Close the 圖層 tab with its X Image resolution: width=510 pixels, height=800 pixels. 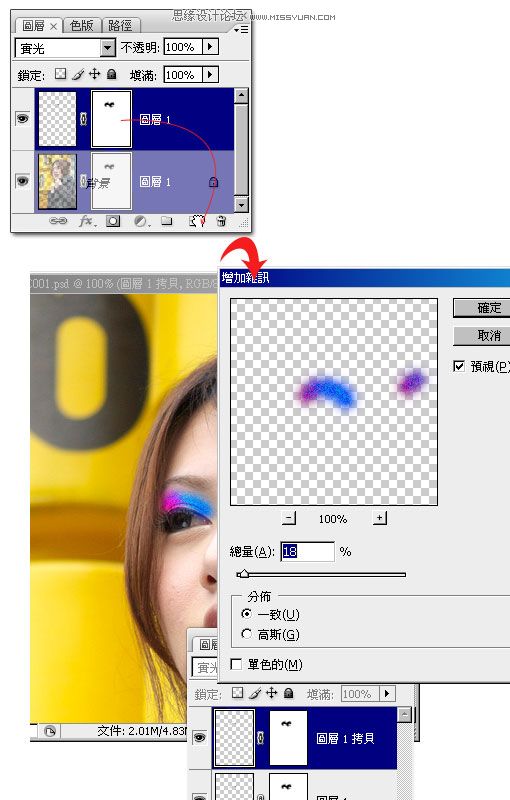[x=53, y=26]
